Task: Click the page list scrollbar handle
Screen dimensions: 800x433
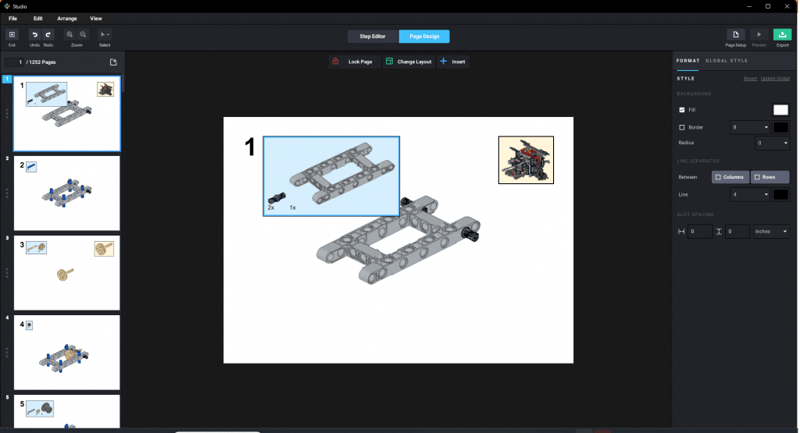Action: (x=123, y=83)
